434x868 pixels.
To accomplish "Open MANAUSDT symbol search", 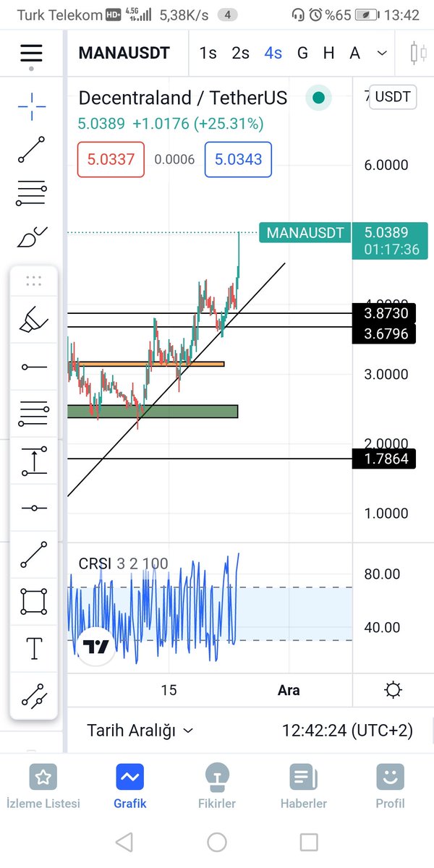I will 124,53.
